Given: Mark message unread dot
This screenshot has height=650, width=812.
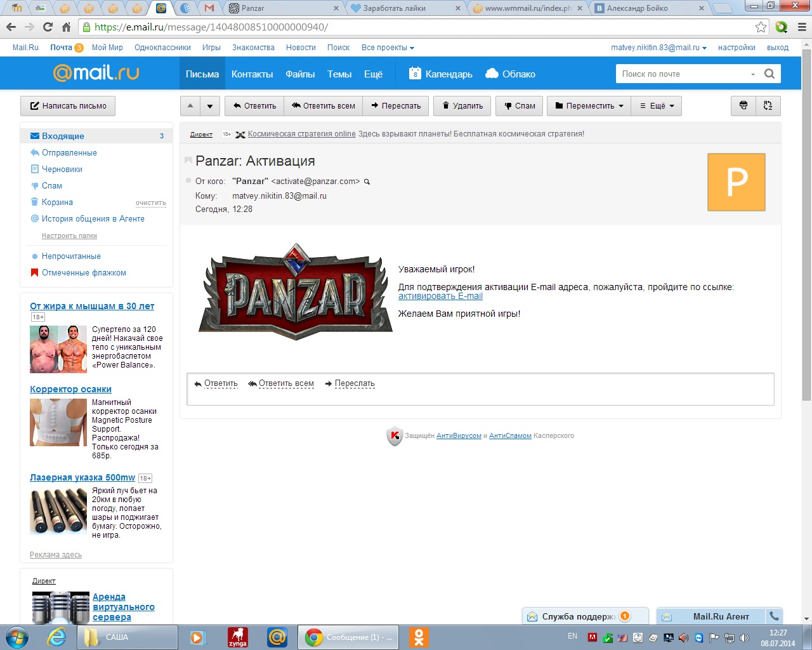Looking at the screenshot, I should [x=188, y=181].
